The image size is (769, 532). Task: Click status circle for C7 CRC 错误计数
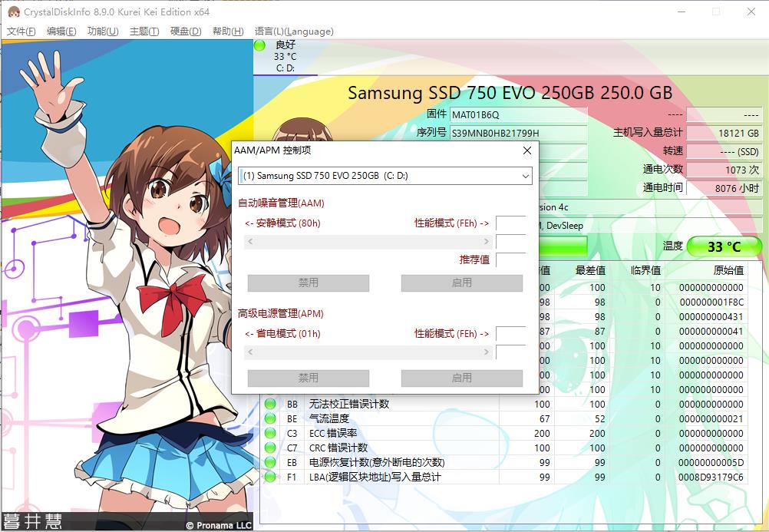[270, 448]
